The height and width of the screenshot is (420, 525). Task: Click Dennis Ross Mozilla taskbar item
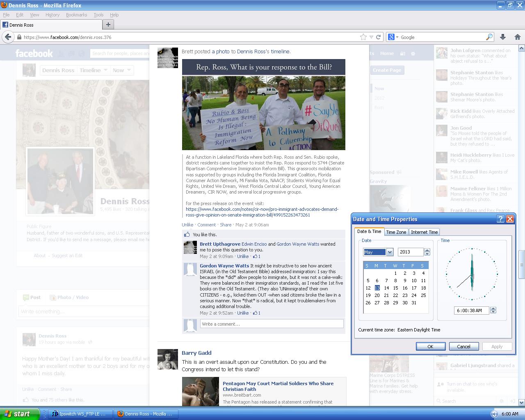click(x=146, y=414)
